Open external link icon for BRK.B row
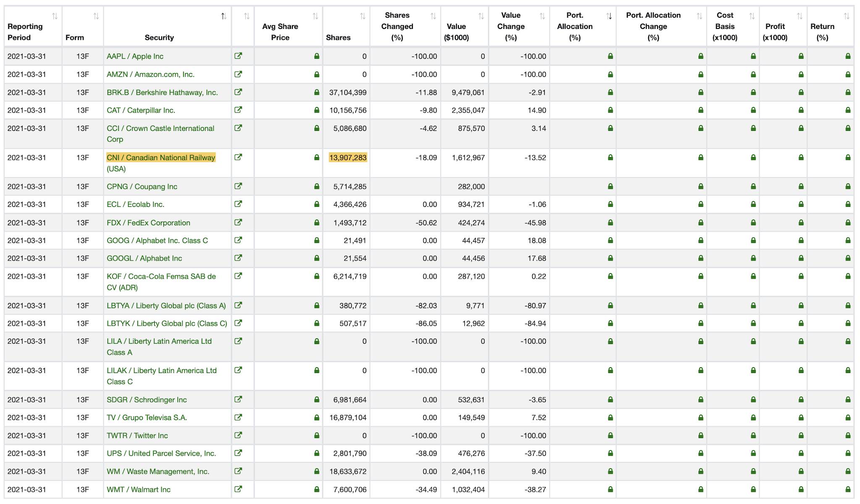This screenshot has width=860, height=504. (238, 92)
